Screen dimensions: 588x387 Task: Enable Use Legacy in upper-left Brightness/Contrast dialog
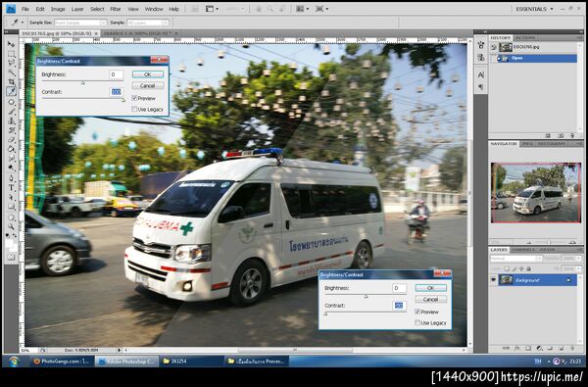(134, 109)
